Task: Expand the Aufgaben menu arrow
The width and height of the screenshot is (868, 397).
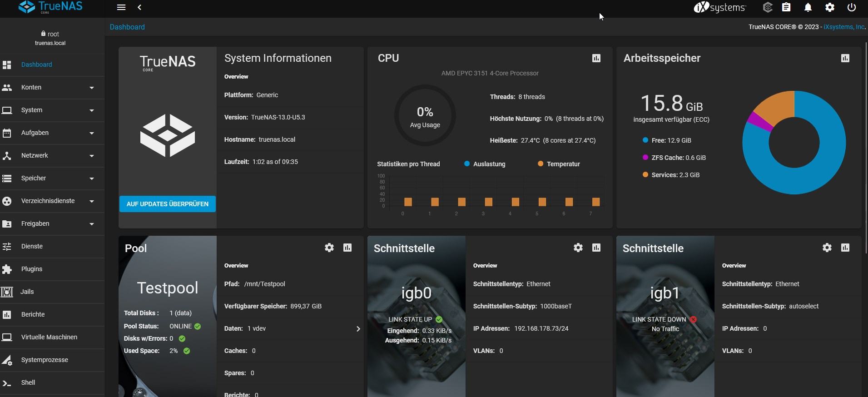Action: pyautogui.click(x=92, y=133)
